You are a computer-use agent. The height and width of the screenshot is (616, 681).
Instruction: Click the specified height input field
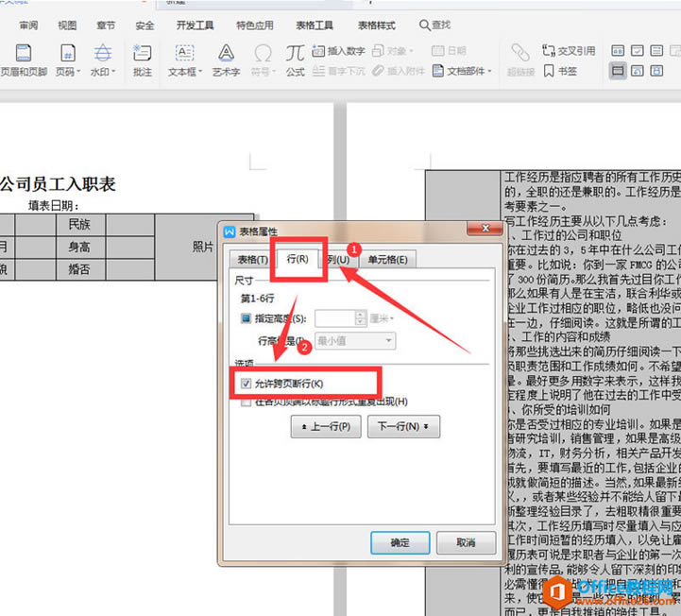coord(335,318)
